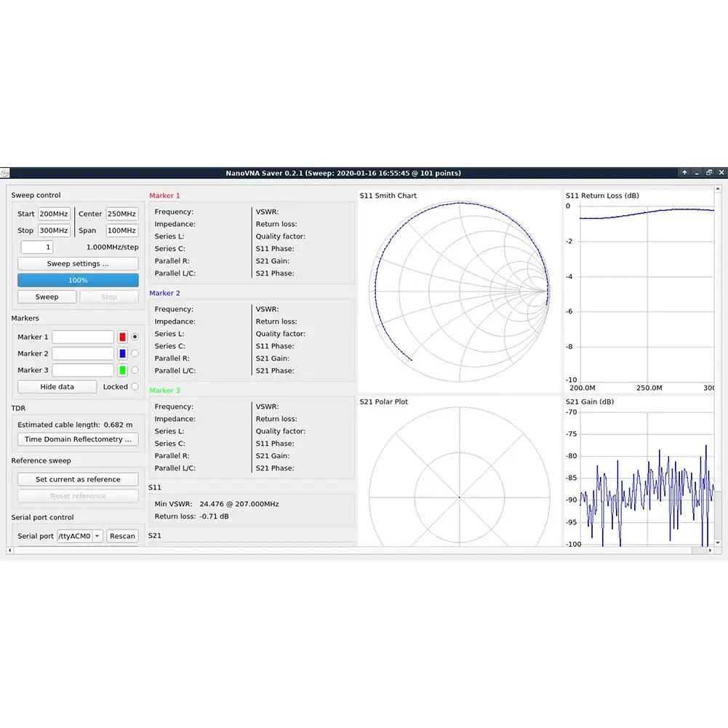
Task: Click the horizontal scrollbar left arrow
Action: (x=9, y=551)
